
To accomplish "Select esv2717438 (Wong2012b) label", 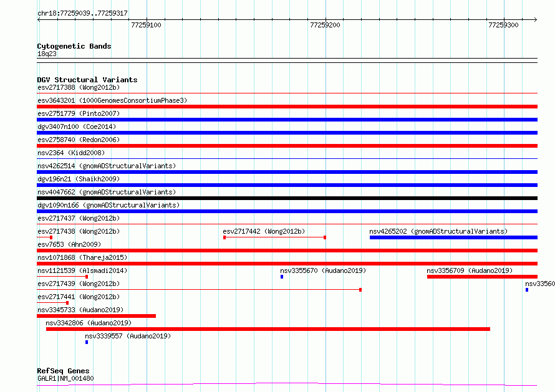I will pyautogui.click(x=79, y=231).
